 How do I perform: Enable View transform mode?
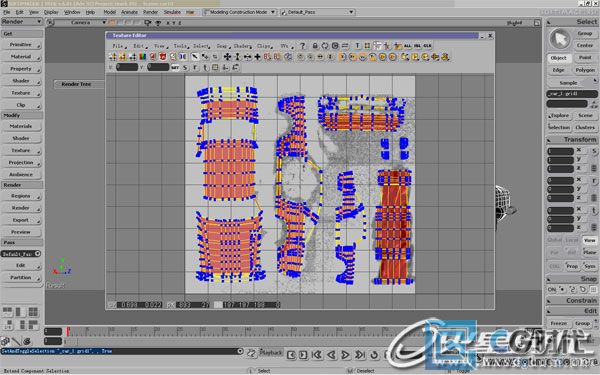pyautogui.click(x=590, y=241)
